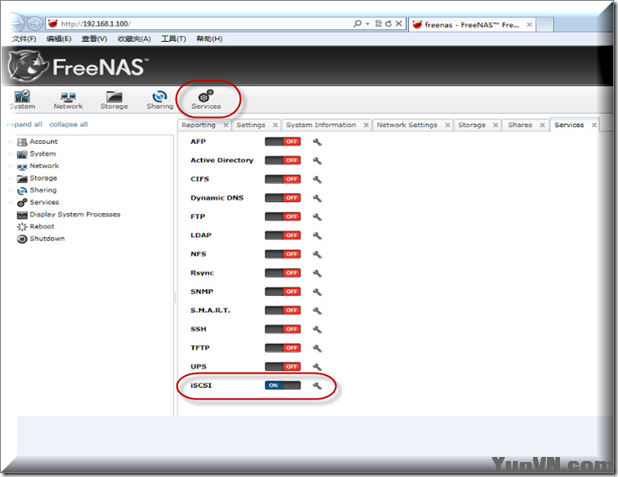The image size is (618, 477).
Task: Click the UPS wrench icon
Action: click(x=317, y=367)
